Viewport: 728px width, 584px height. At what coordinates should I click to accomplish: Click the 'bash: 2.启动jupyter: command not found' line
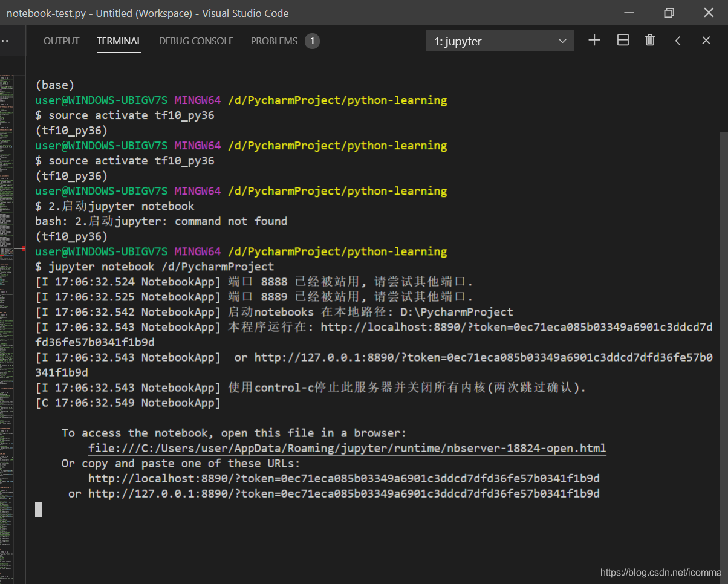tap(161, 221)
